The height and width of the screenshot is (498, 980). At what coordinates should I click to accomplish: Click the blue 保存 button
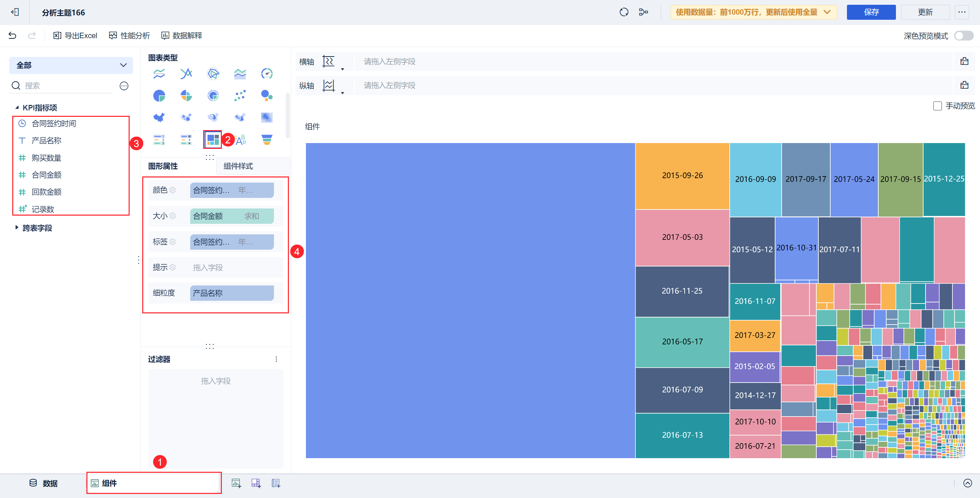click(871, 12)
